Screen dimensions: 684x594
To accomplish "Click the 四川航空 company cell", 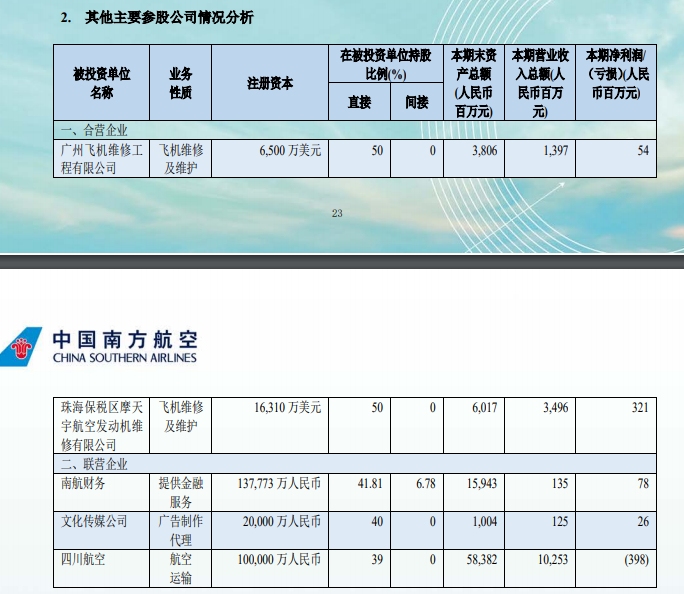I will [x=102, y=568].
